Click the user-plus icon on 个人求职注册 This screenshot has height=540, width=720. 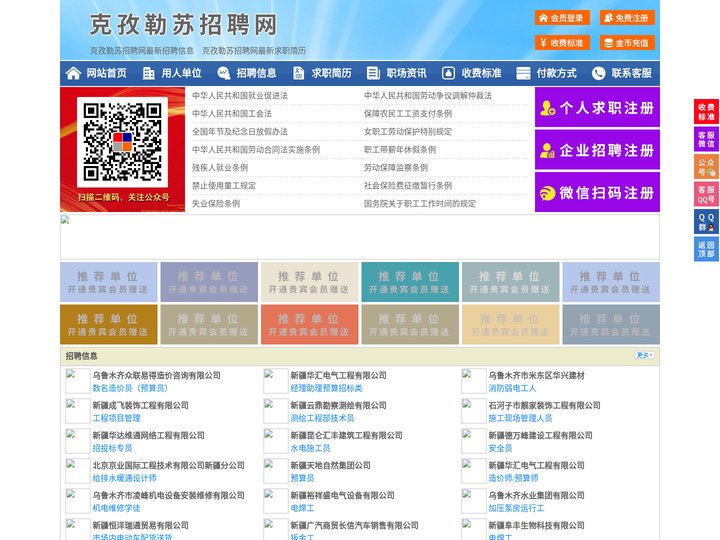[548, 108]
